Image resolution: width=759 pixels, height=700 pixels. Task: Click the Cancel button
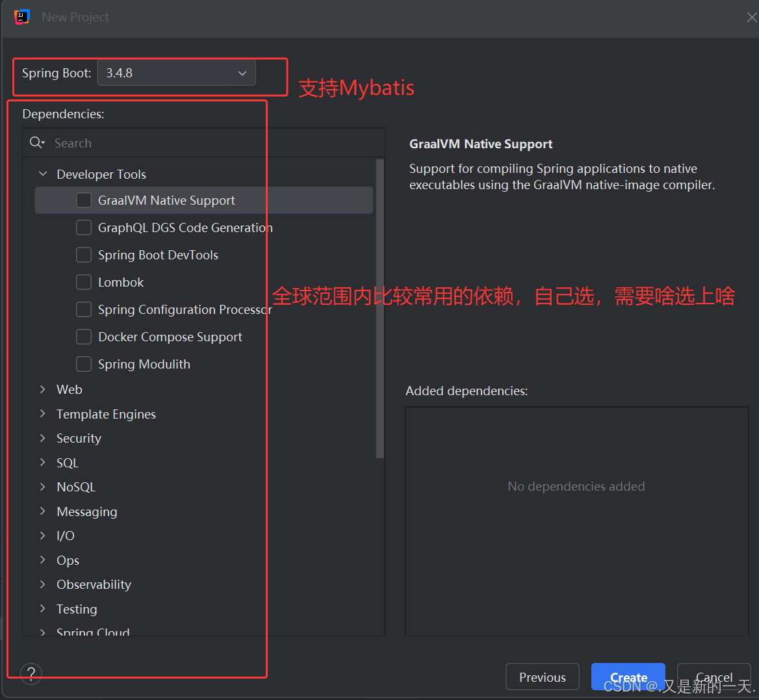coord(714,677)
